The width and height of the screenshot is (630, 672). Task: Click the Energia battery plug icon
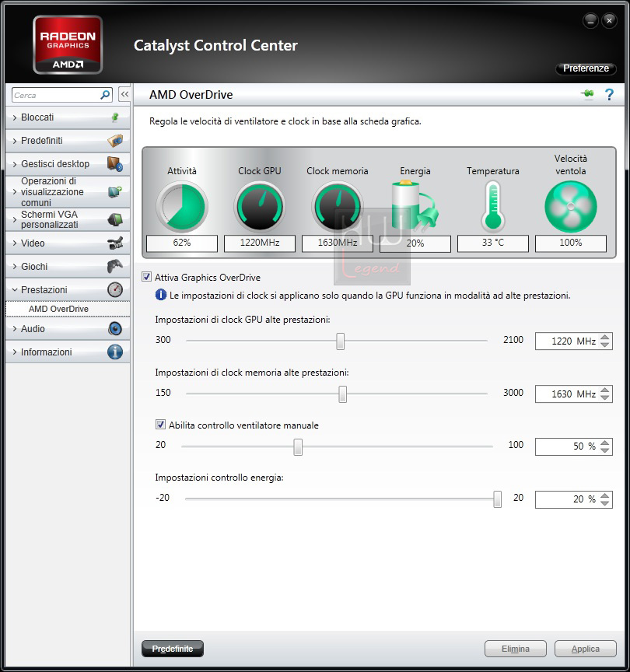click(x=415, y=207)
